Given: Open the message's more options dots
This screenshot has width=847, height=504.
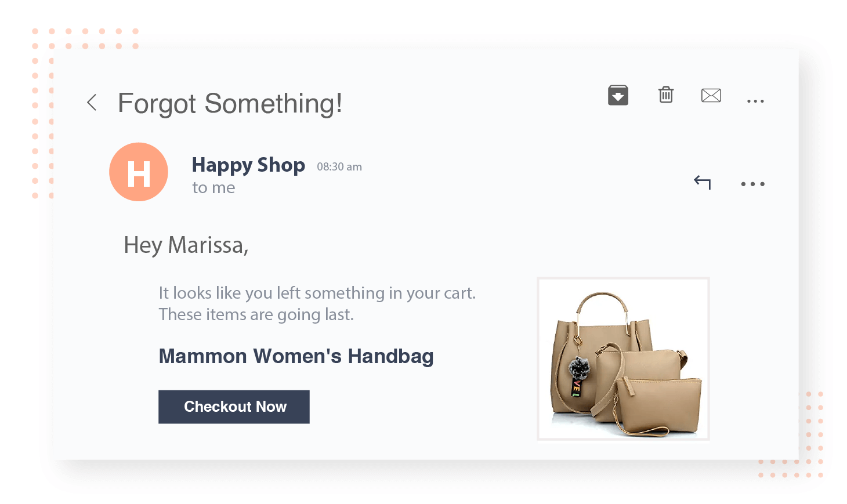Looking at the screenshot, I should coord(753,184).
